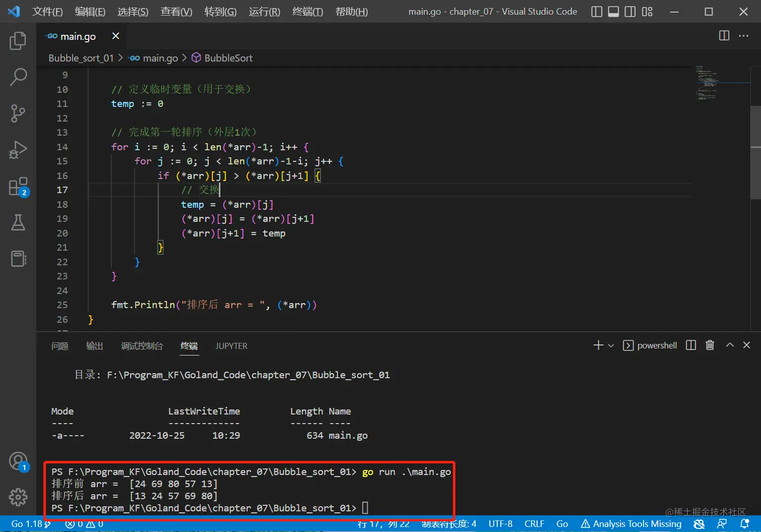Expand BubbleSort breadcrumb symbol
761x532 pixels.
click(222, 58)
